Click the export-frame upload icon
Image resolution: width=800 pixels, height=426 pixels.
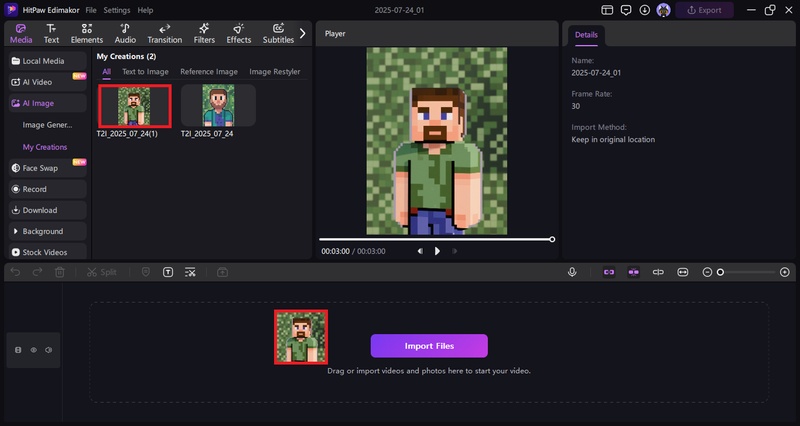pos(222,272)
